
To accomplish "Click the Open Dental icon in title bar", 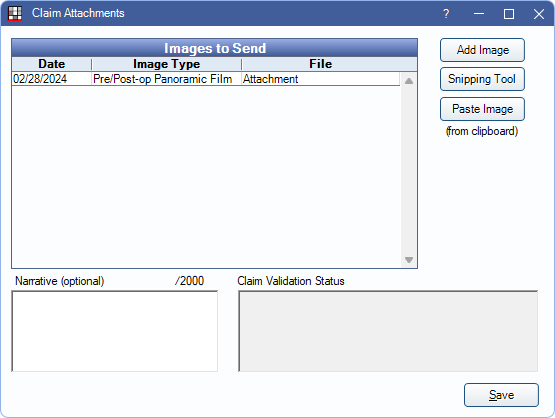I will (x=15, y=13).
